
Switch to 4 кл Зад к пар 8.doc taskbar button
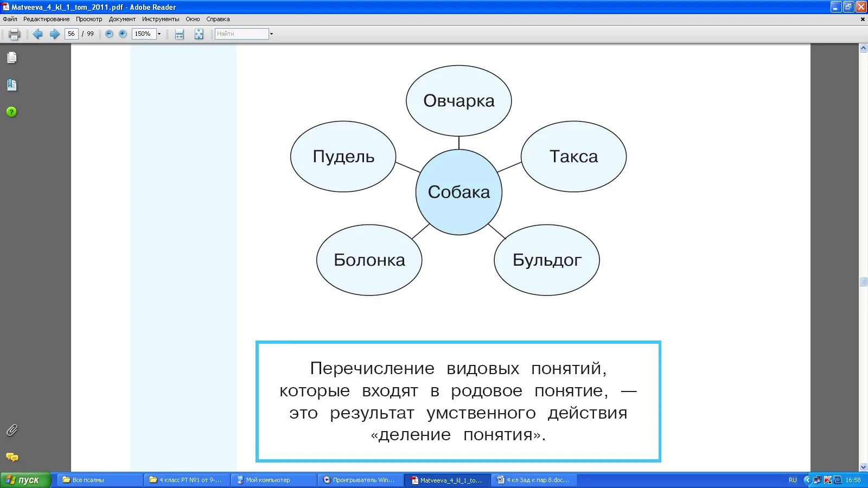pyautogui.click(x=534, y=480)
